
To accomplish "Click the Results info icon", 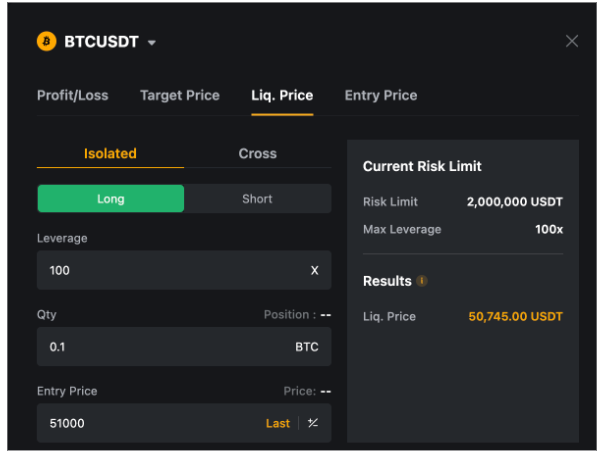I will tap(422, 281).
